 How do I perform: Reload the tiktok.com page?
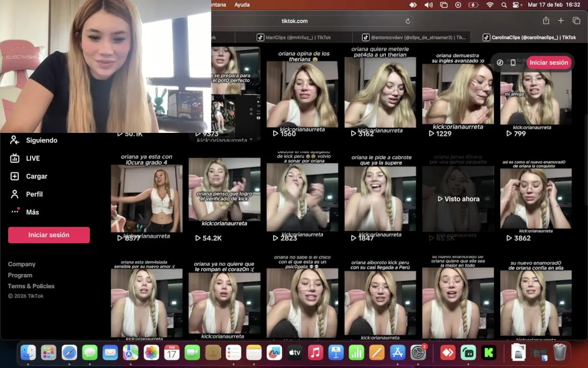tap(408, 21)
